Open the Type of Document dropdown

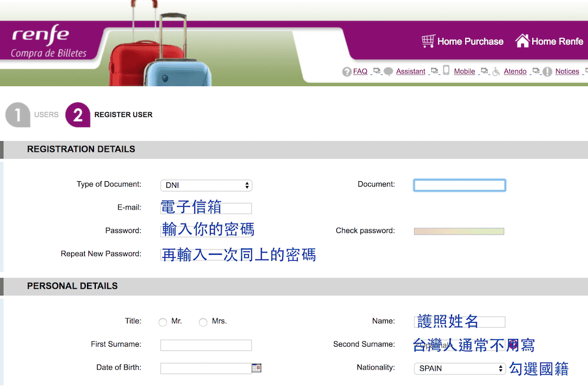pos(206,185)
